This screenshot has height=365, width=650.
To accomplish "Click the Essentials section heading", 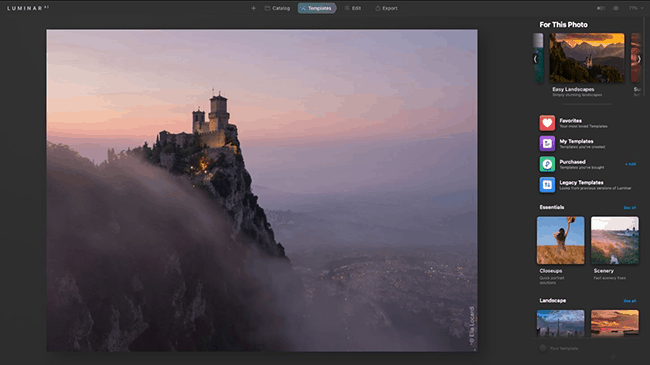I will coord(552,207).
